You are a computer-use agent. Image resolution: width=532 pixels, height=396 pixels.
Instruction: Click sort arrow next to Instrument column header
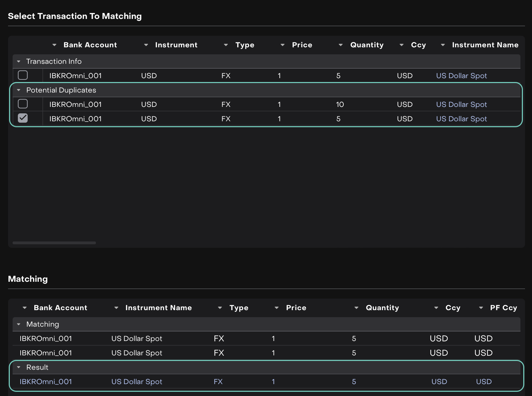146,45
